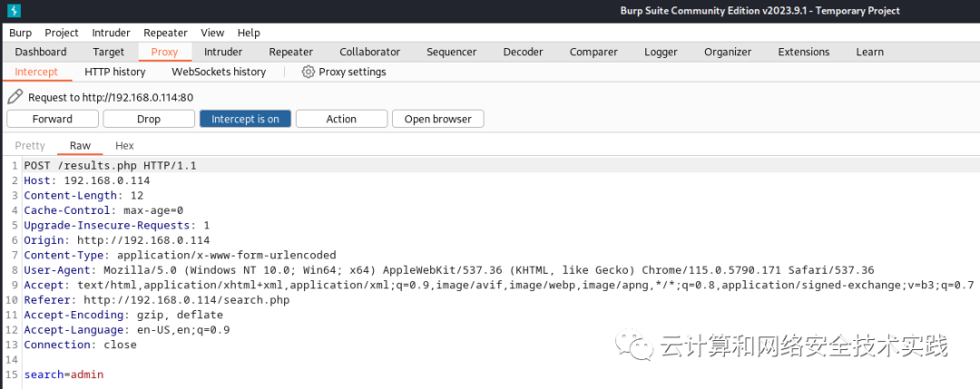Screen dimensions: 980x389
Task: Click the POST /results.php request line
Action: [x=110, y=165]
